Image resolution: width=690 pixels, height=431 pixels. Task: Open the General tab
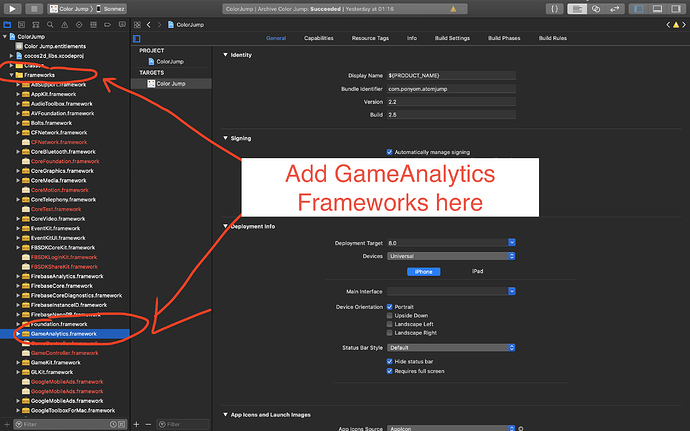[276, 38]
